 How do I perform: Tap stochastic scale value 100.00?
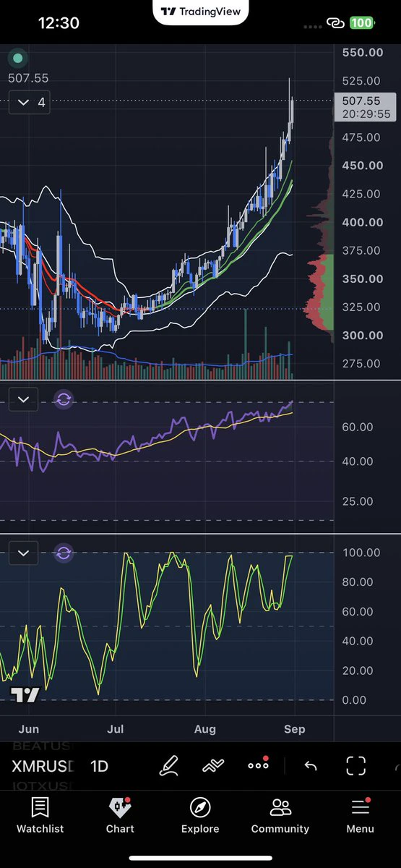[361, 553]
